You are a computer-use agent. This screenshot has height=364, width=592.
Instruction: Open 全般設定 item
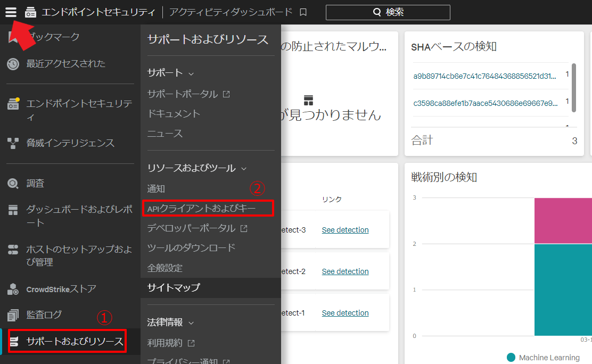(x=165, y=268)
